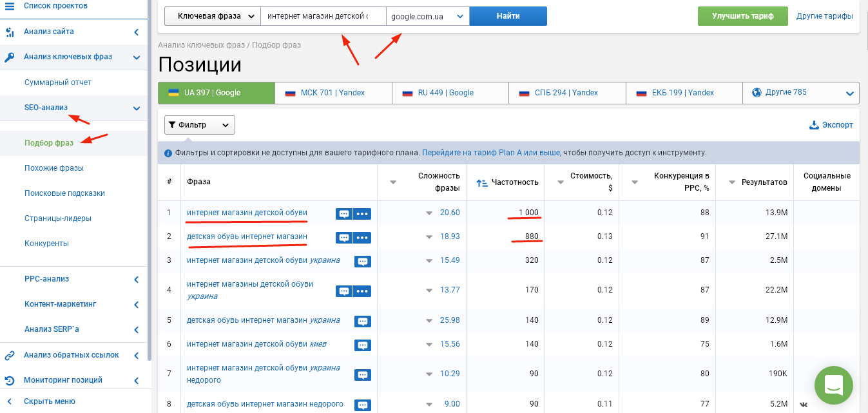
Task: Open phrase link 'детская обувь интернет магазин'
Action: [x=247, y=236]
